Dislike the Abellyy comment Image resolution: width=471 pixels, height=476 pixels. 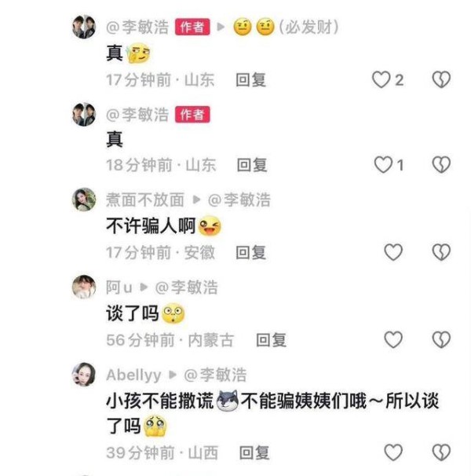[x=441, y=452]
